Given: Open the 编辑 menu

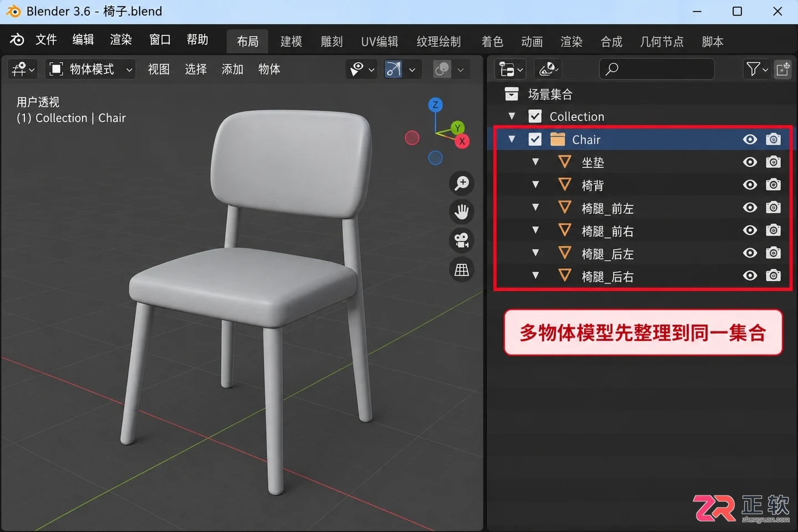Looking at the screenshot, I should [83, 40].
